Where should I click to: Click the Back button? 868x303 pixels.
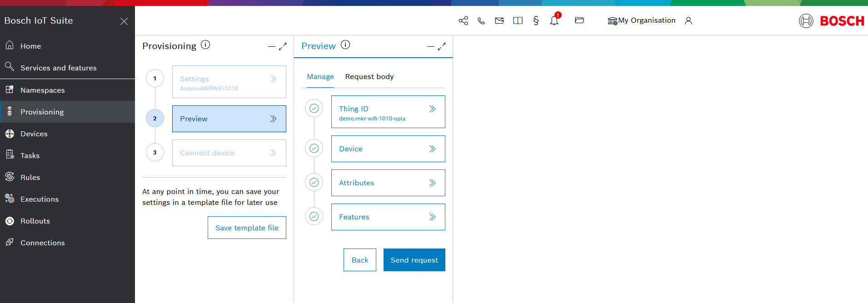(x=360, y=260)
